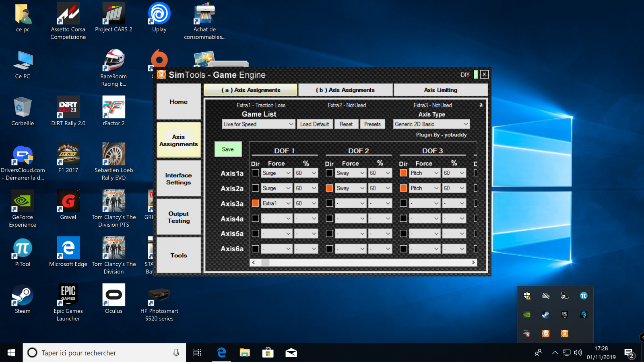644x362 pixels.
Task: Launch rFactor 2 desktop icon
Action: pos(114,111)
